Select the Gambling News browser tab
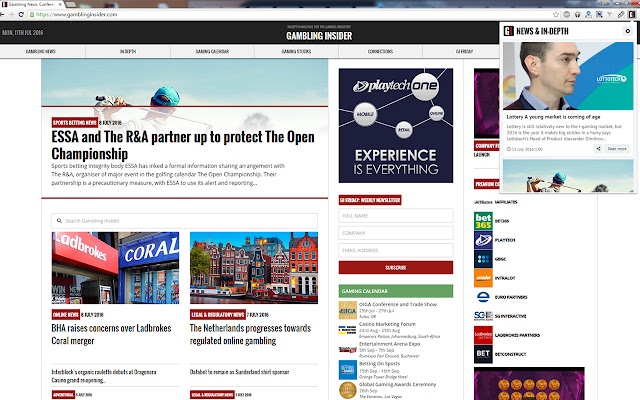 tap(32, 4)
